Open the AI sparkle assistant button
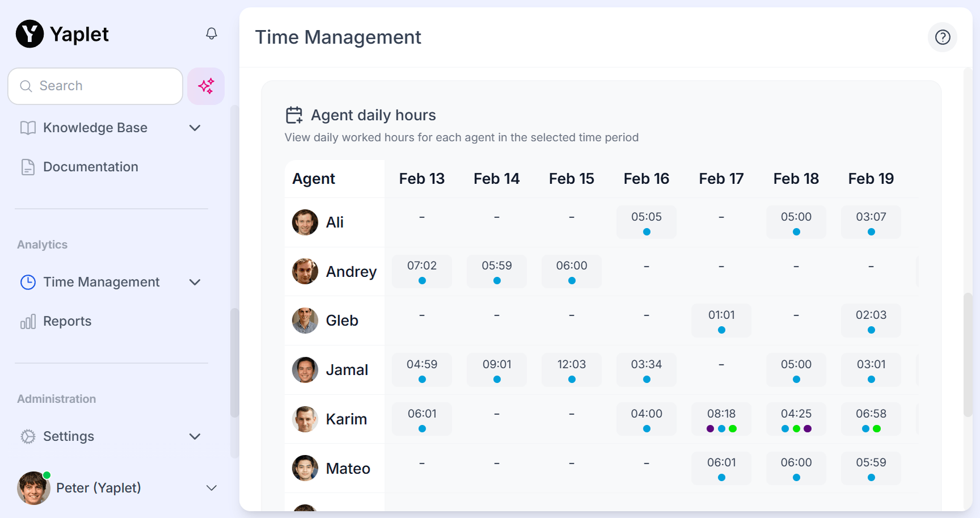980x518 pixels. click(206, 86)
